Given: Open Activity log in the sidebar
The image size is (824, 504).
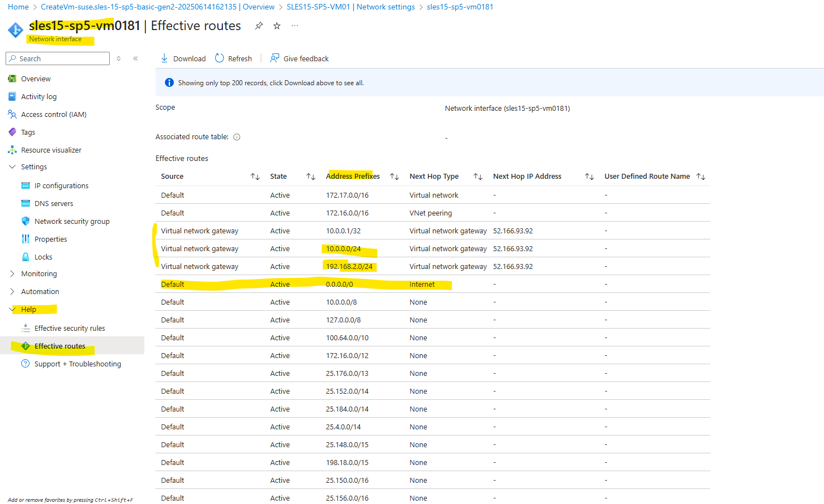Looking at the screenshot, I should (39, 96).
